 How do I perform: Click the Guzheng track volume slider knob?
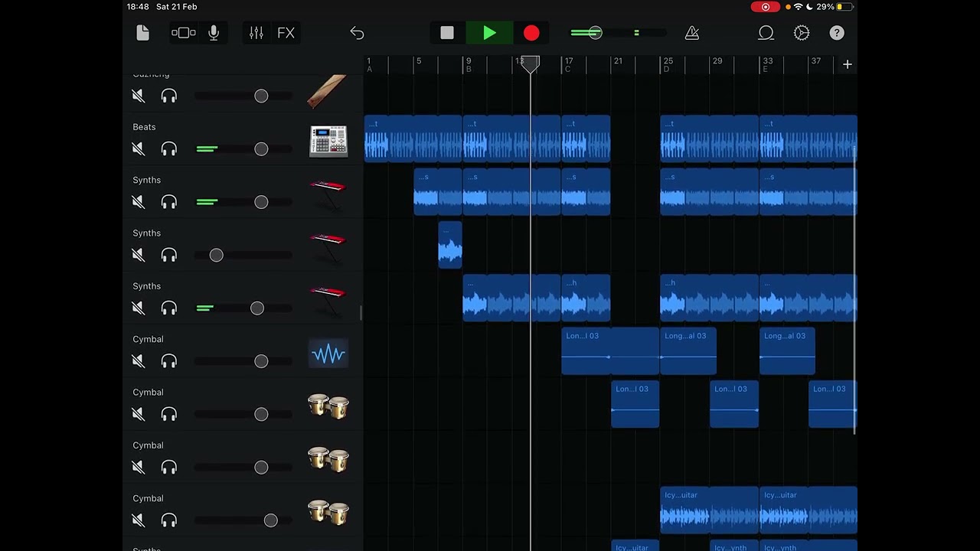261,96
